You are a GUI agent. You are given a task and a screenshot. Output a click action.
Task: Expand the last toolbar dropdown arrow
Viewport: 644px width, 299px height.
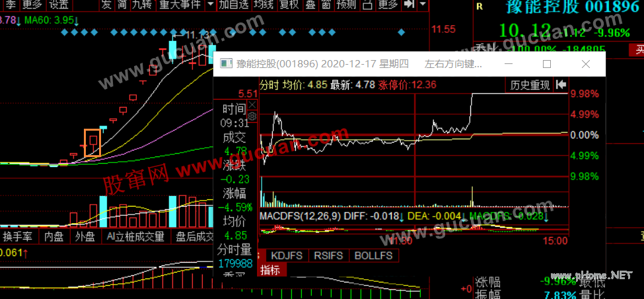point(423,5)
